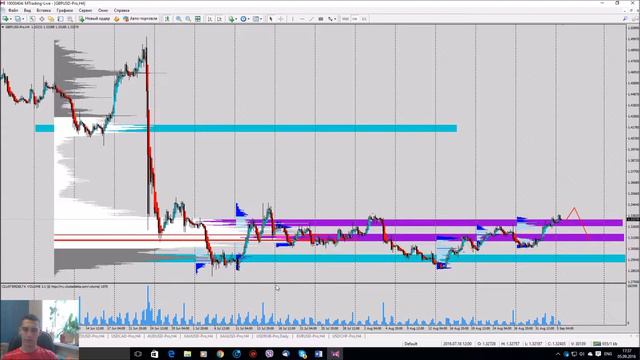Viewport: 640px width, 360px height.
Task: Toggle the Авто-торговля button
Action: (140, 19)
